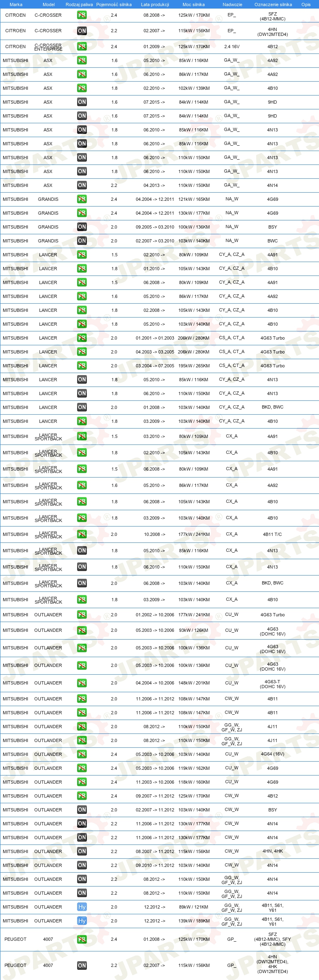
Task: Select the 89kW / 121KM power cell
Action: coord(194,907)
